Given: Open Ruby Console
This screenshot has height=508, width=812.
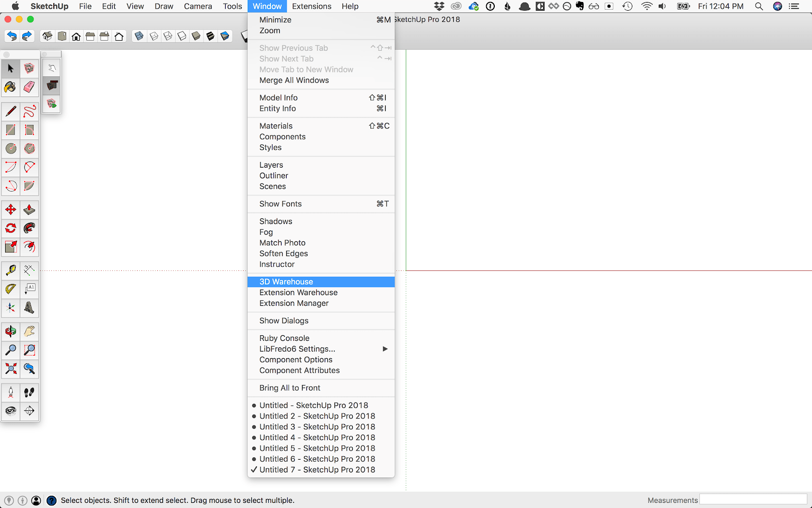Looking at the screenshot, I should tap(321, 338).
